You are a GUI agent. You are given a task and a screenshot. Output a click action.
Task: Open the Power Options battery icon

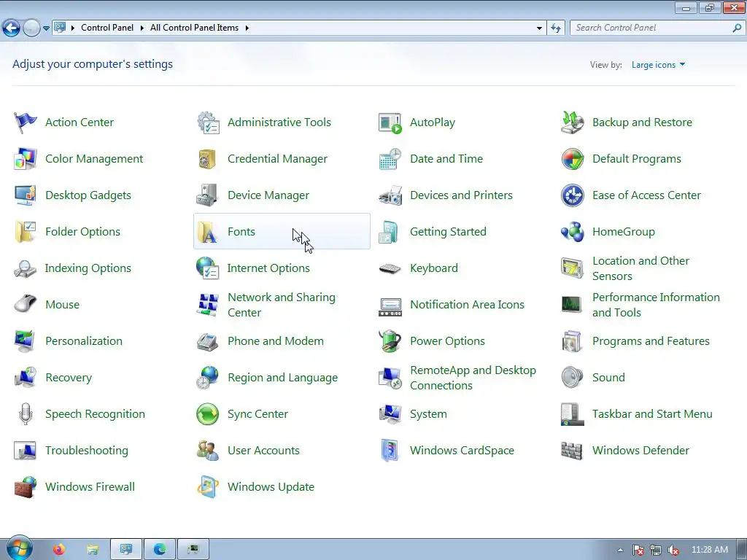[390, 341]
